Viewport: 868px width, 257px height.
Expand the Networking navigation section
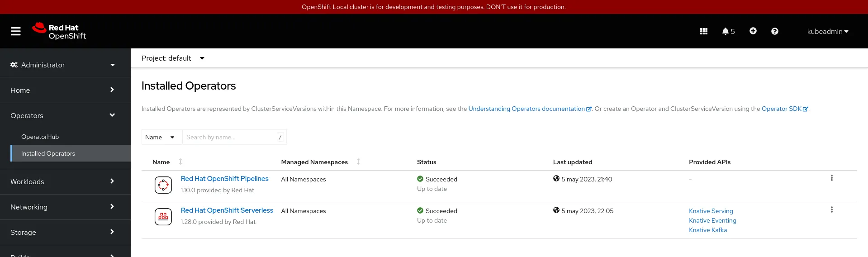point(63,207)
